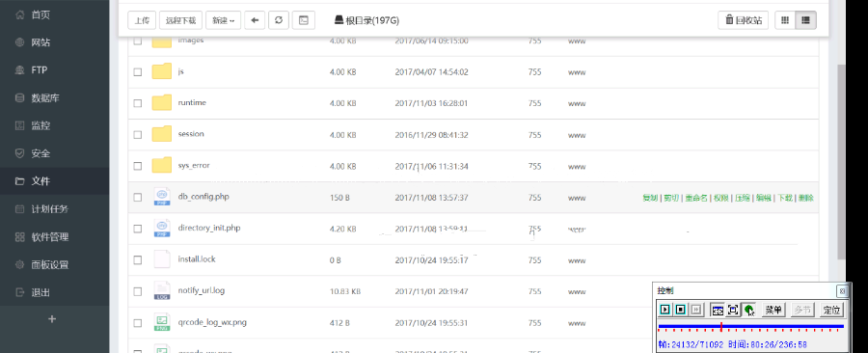Screen dimensions: 868x353
Task: Click 权限 for db_config.php
Action: (720, 198)
